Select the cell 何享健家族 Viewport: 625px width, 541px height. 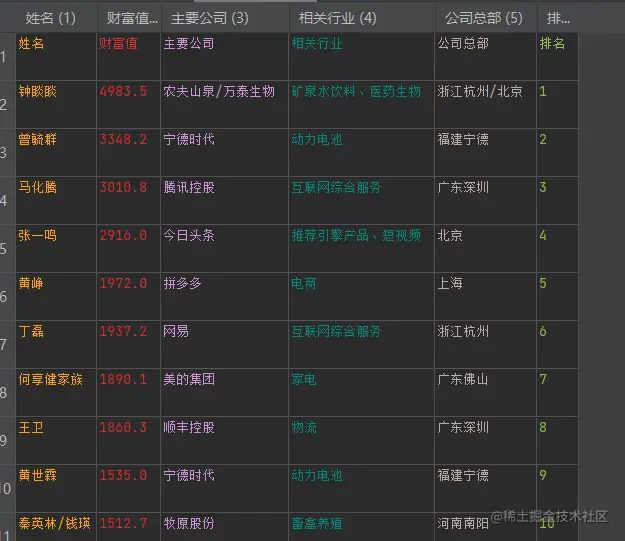pyautogui.click(x=56, y=392)
